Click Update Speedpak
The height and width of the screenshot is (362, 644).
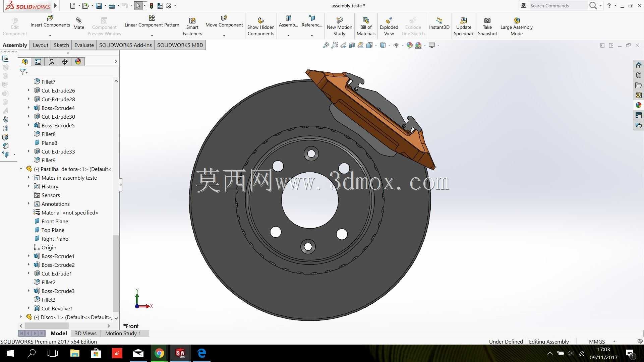(x=464, y=27)
